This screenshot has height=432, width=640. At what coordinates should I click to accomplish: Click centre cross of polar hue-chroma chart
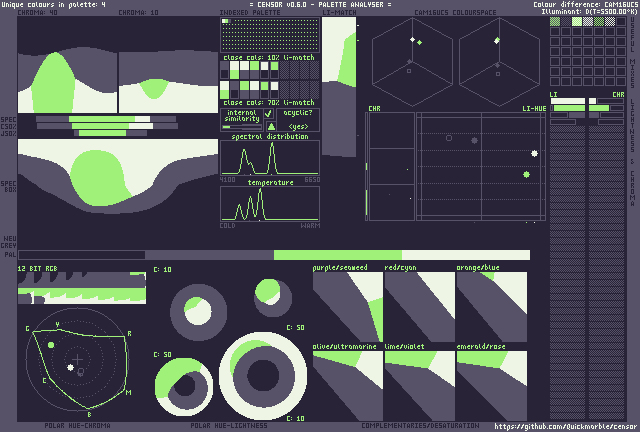tap(78, 359)
